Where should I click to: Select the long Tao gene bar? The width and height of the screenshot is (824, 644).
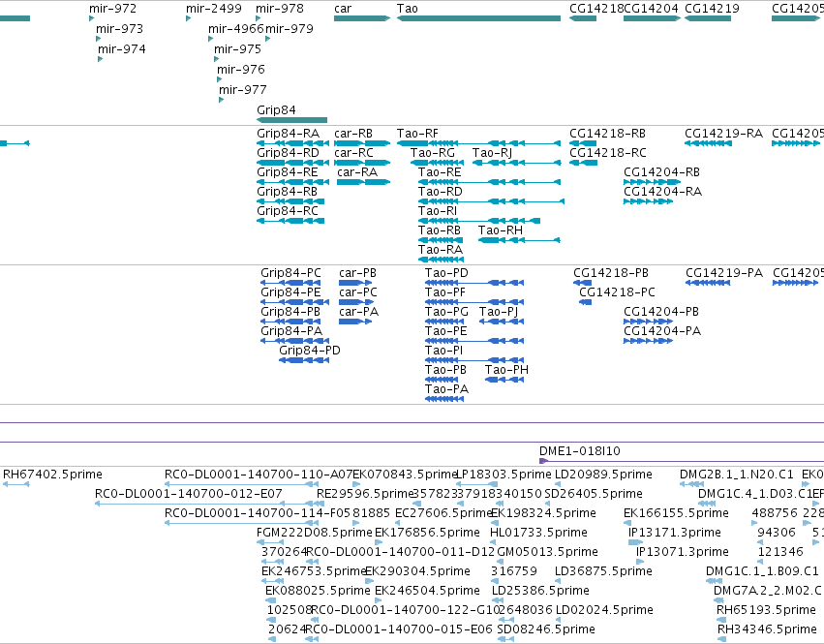pos(478,18)
